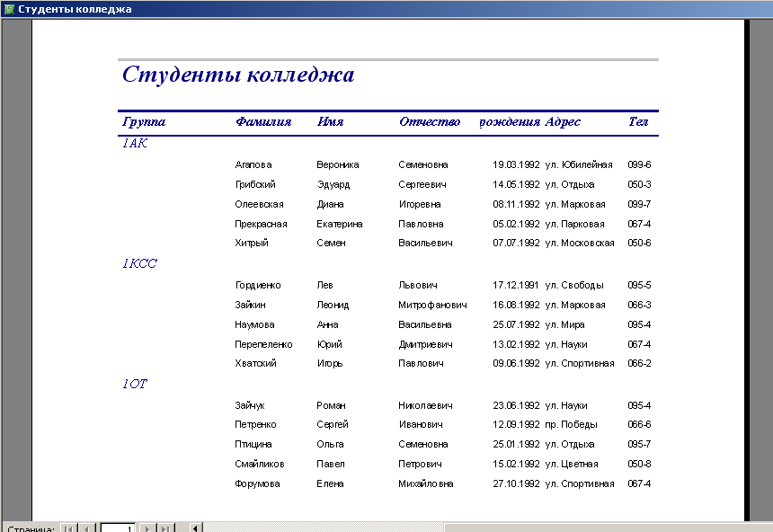The width and height of the screenshot is (773, 532).
Task: Click the birth date '19.03.1992'
Action: [x=516, y=164]
